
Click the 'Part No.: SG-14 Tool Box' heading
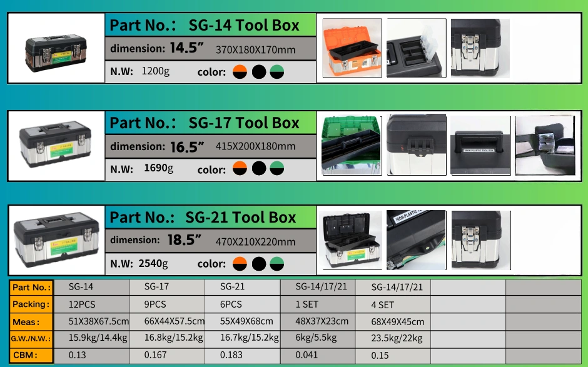(205, 25)
